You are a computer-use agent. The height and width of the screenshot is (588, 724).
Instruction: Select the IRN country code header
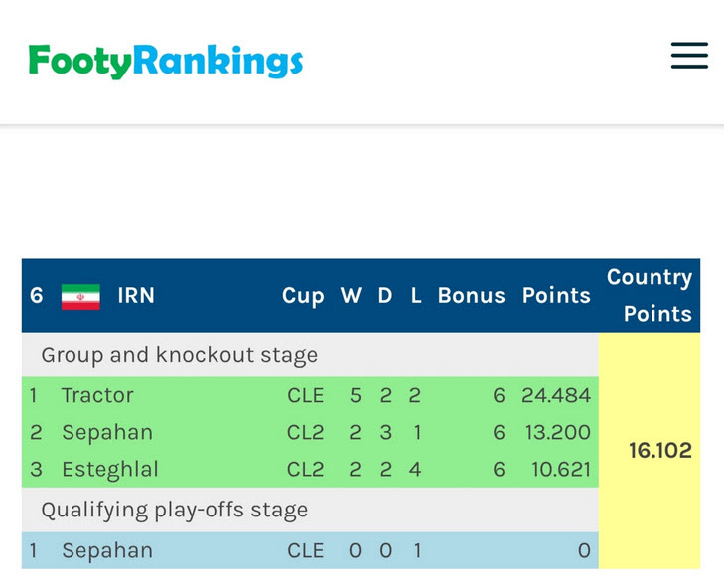pyautogui.click(x=136, y=295)
